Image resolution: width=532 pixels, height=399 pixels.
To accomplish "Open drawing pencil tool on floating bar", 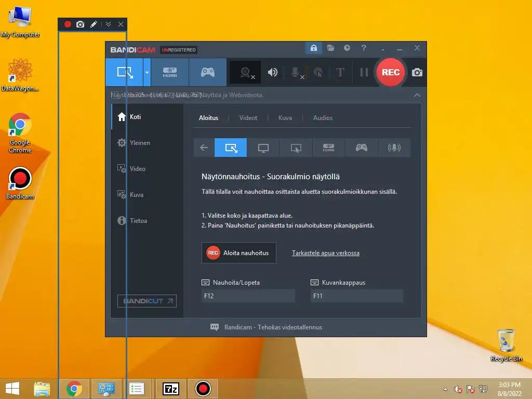I will coord(94,24).
